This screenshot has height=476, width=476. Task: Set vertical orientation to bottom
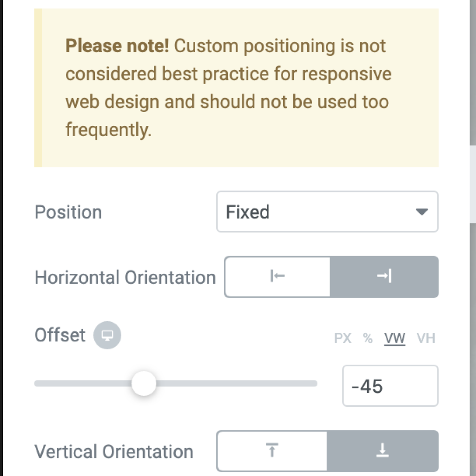click(x=383, y=450)
